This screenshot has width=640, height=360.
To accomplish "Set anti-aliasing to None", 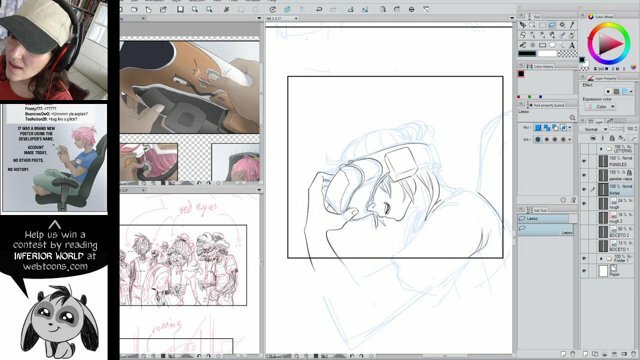I will (x=538, y=139).
